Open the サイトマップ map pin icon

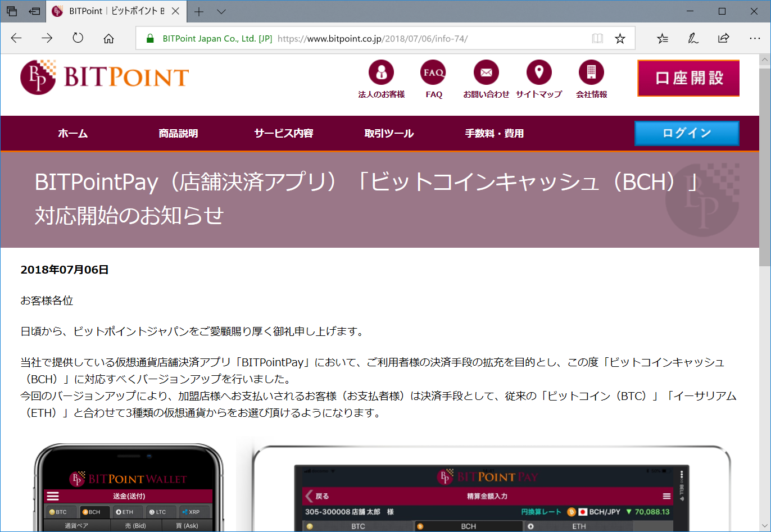click(x=539, y=72)
